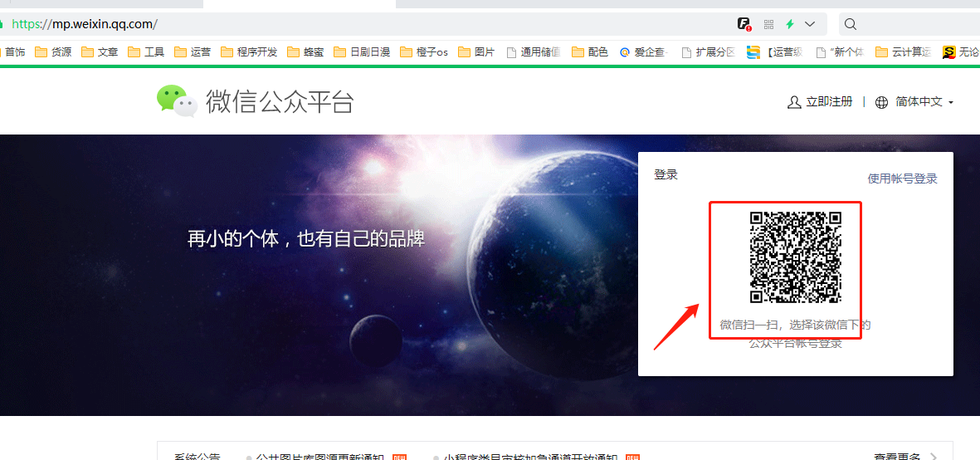
Task: Open the 爱企查 bookmark
Action: [x=645, y=51]
